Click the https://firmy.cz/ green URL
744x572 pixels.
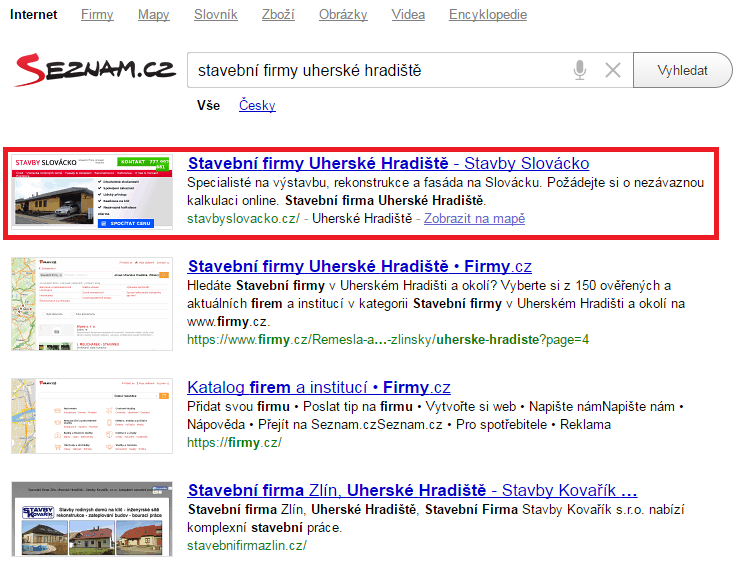coord(234,443)
